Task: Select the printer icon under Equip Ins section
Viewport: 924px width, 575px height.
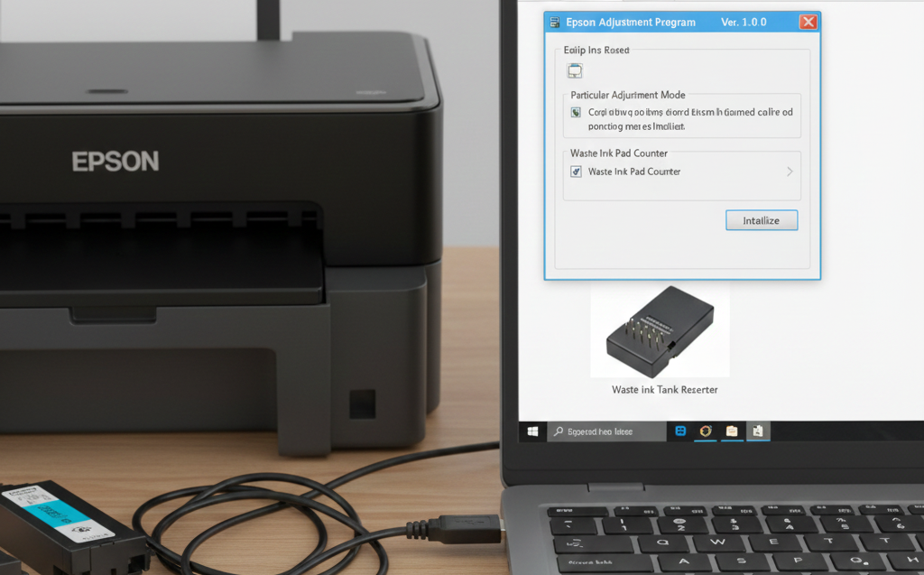Action: 575,70
